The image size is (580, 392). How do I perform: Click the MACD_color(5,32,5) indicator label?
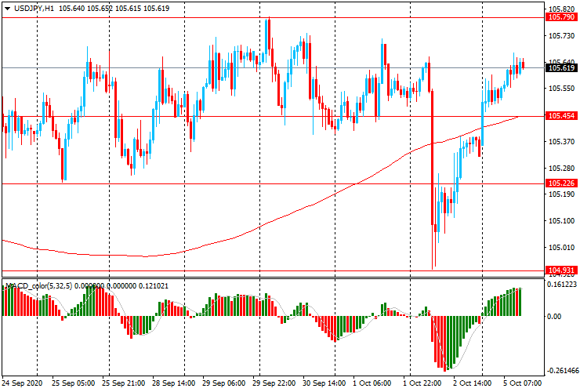[39, 285]
